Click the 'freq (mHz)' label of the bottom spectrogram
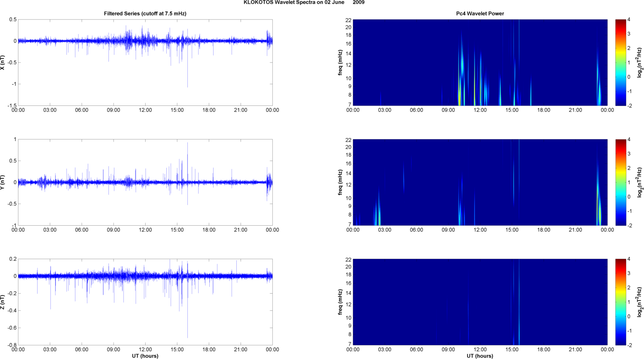 pos(340,302)
